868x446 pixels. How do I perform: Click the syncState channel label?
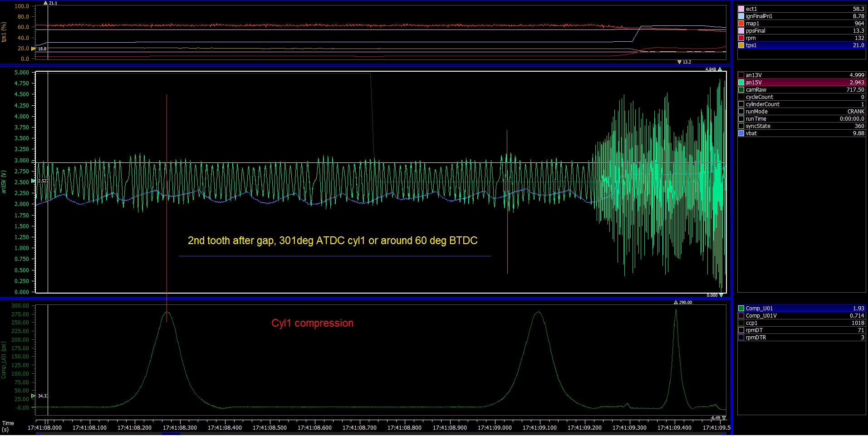pos(758,126)
